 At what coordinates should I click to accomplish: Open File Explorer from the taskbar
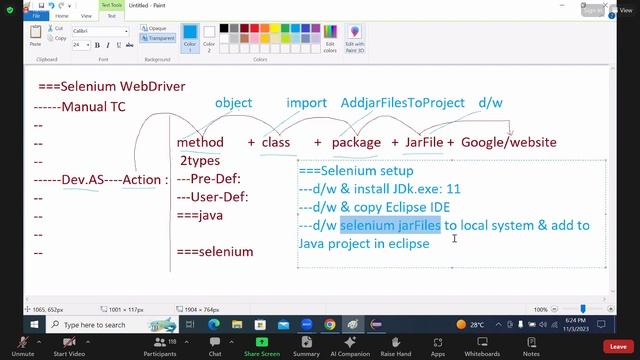pyautogui.click(x=237, y=324)
